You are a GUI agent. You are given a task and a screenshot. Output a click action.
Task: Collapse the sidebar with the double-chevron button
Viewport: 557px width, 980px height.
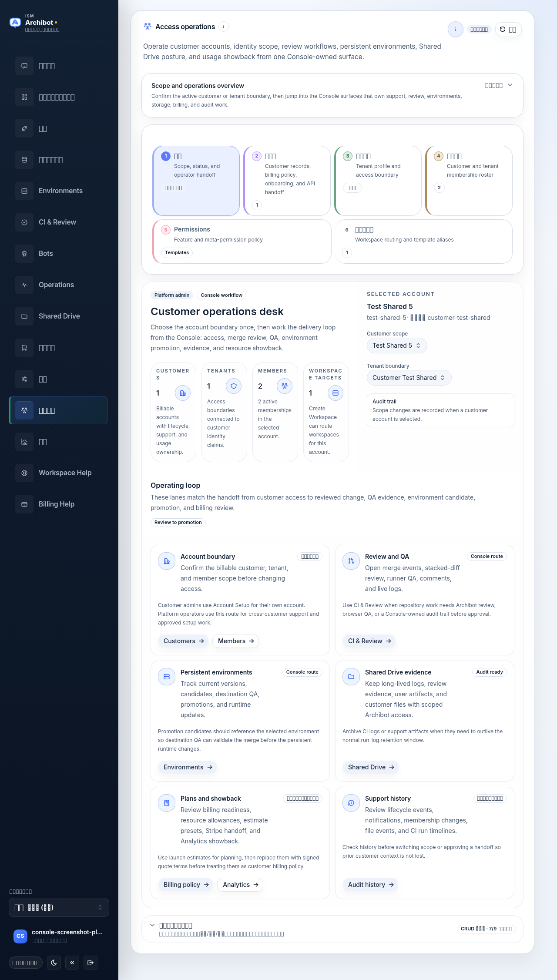click(72, 963)
